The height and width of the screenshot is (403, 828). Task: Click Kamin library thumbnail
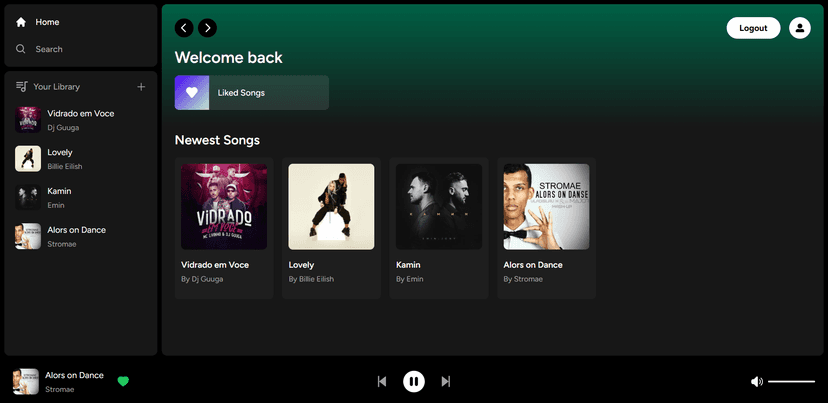(x=28, y=198)
